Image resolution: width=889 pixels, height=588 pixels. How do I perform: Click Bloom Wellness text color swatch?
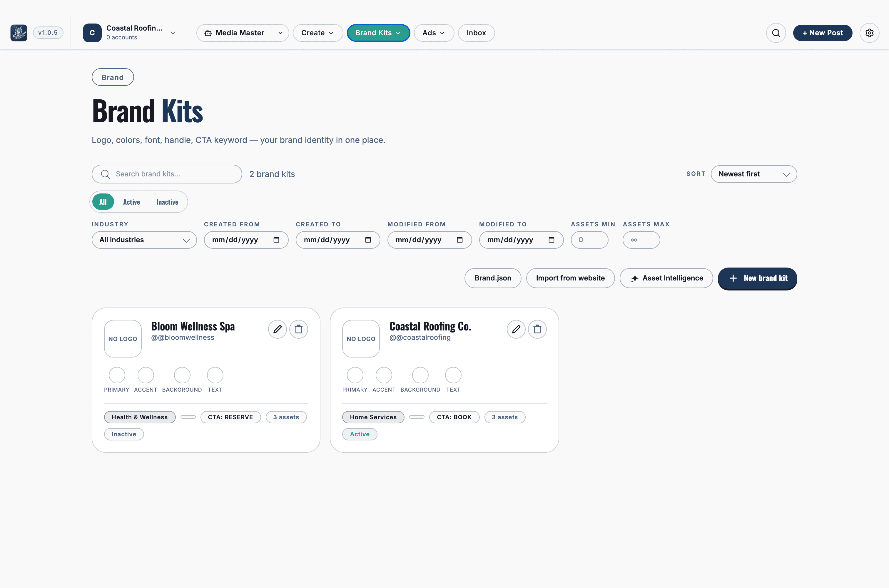click(215, 375)
